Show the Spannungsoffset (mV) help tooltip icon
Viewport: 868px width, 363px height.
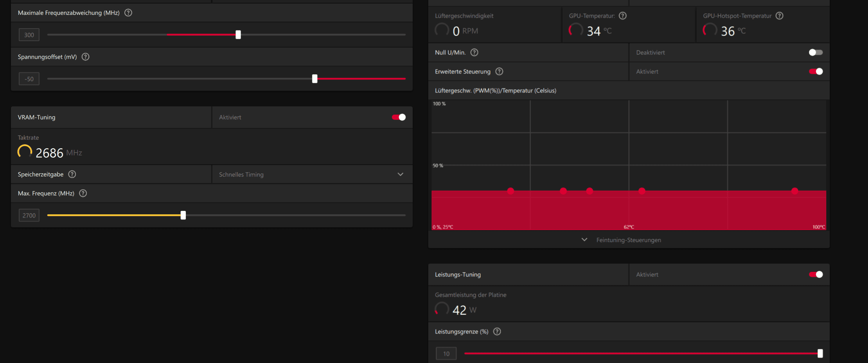[x=86, y=57]
